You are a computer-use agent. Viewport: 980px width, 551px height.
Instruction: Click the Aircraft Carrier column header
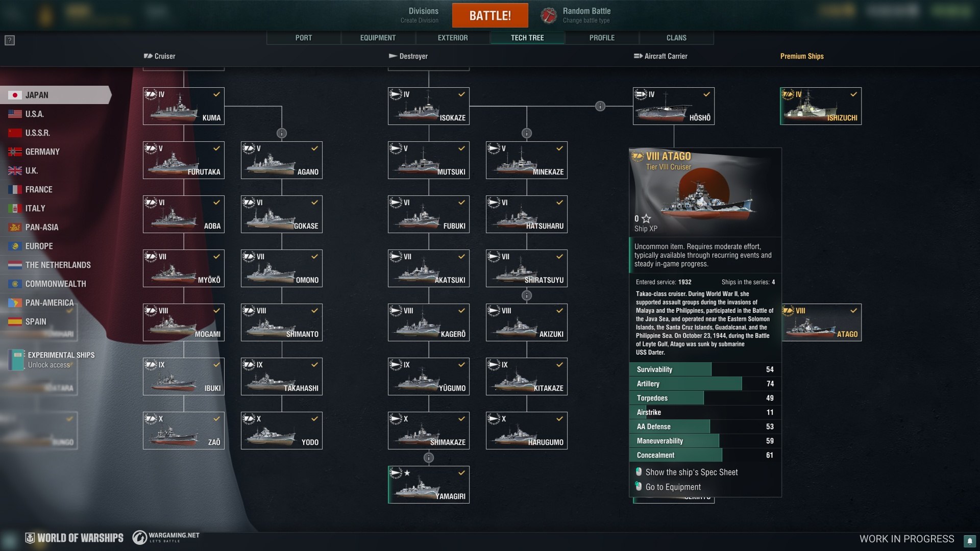(x=660, y=56)
